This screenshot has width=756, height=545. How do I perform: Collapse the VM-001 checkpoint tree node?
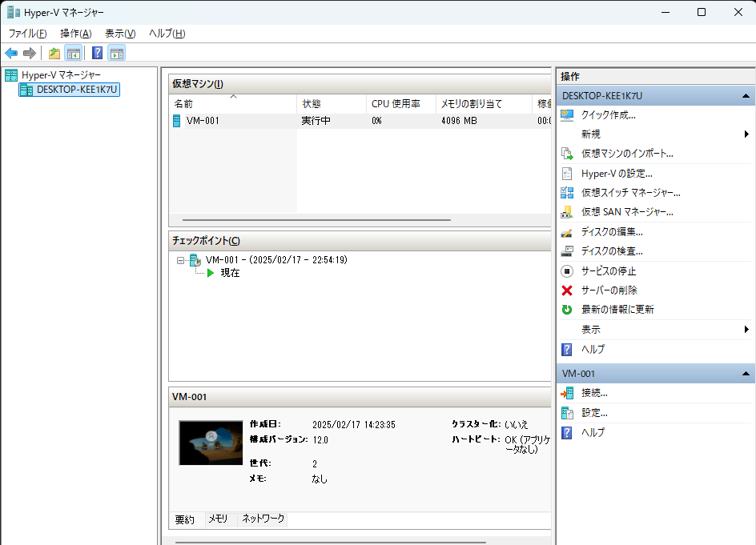180,260
